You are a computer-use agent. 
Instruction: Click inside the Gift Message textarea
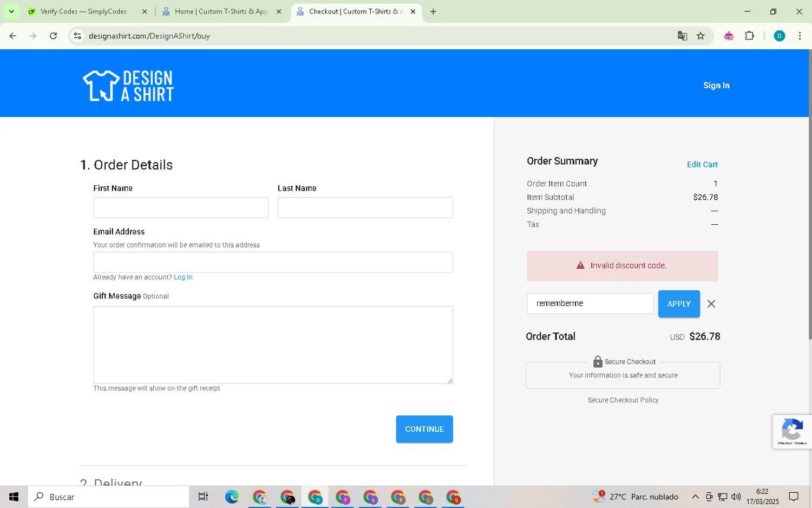pyautogui.click(x=273, y=345)
